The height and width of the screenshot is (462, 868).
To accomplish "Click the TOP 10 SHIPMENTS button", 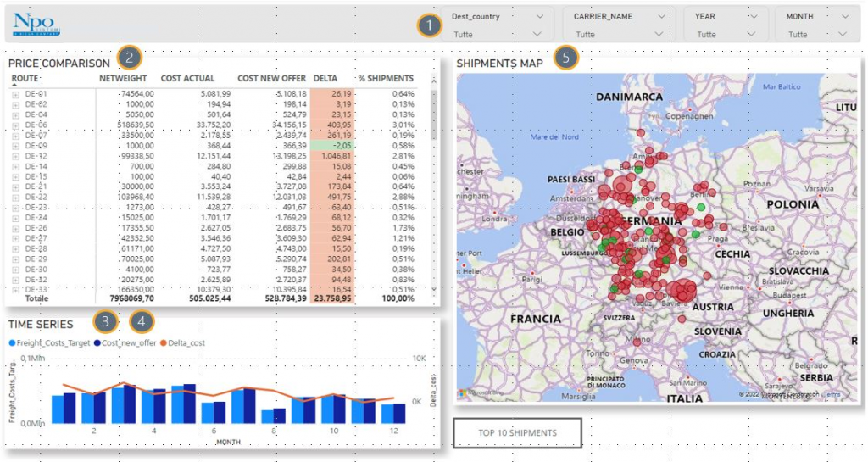I will pyautogui.click(x=517, y=432).
